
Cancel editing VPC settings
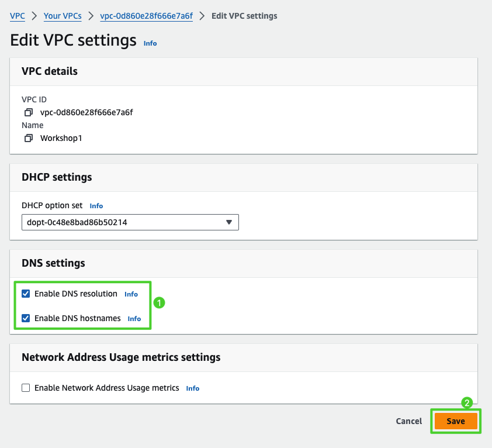408,421
